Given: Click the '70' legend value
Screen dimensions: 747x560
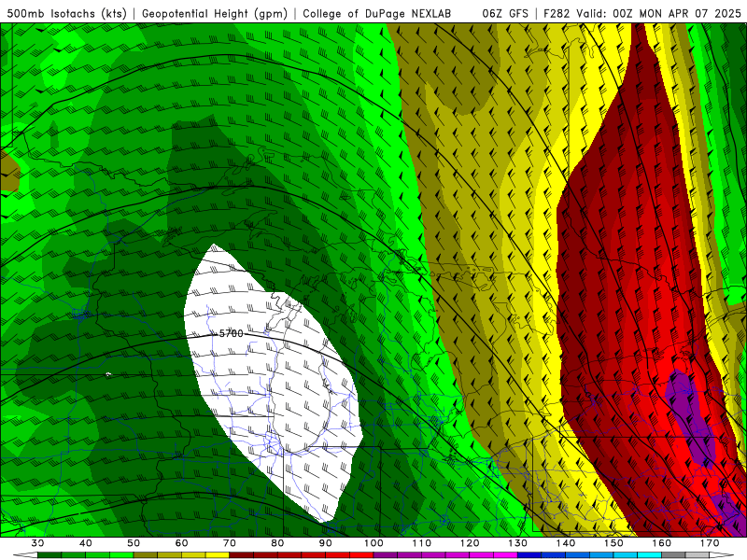Looking at the screenshot, I should 230,543.
